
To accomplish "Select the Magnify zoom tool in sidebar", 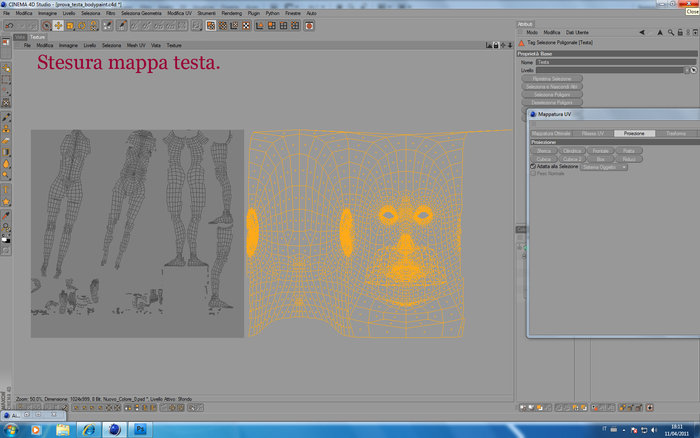I will (x=6, y=227).
